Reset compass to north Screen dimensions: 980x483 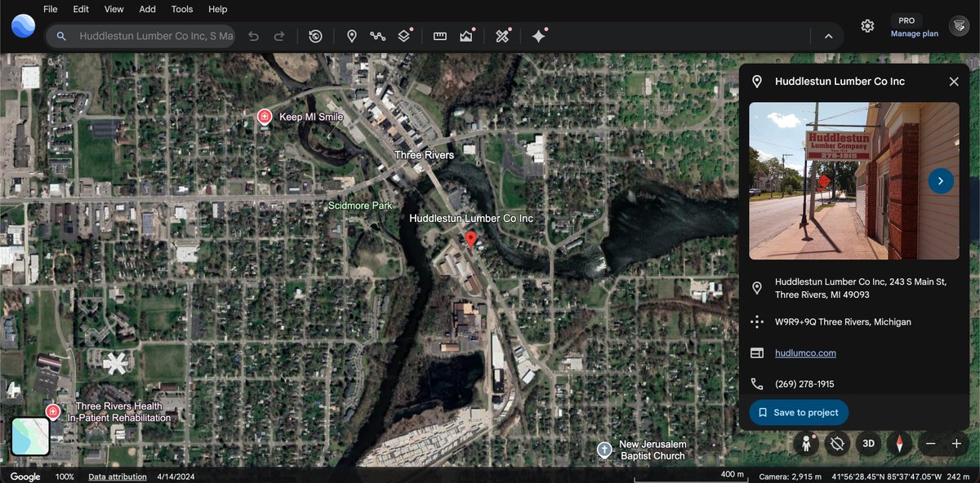pos(900,444)
